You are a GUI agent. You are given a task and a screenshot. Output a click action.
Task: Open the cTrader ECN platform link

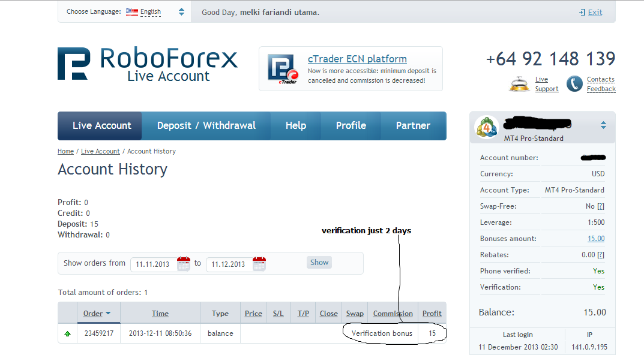357,59
